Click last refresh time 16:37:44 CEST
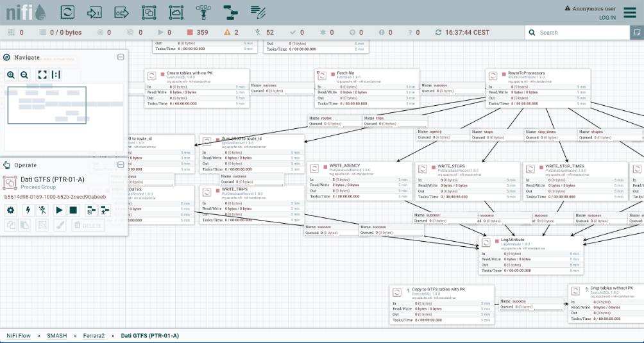The height and width of the screenshot is (343, 644). [x=462, y=33]
